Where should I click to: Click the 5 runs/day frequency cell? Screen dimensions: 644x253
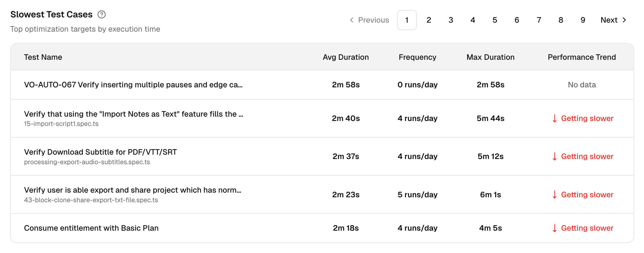point(418,195)
